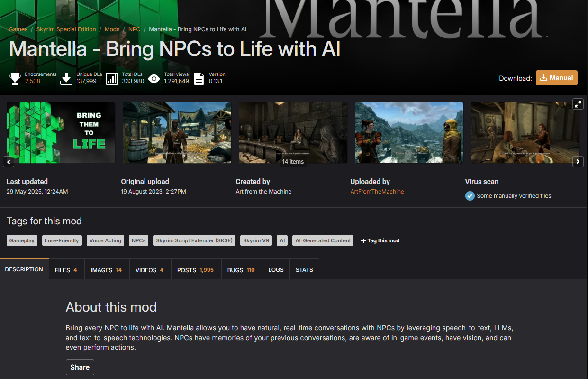Open the Images tab
The height and width of the screenshot is (379, 588).
click(x=106, y=270)
